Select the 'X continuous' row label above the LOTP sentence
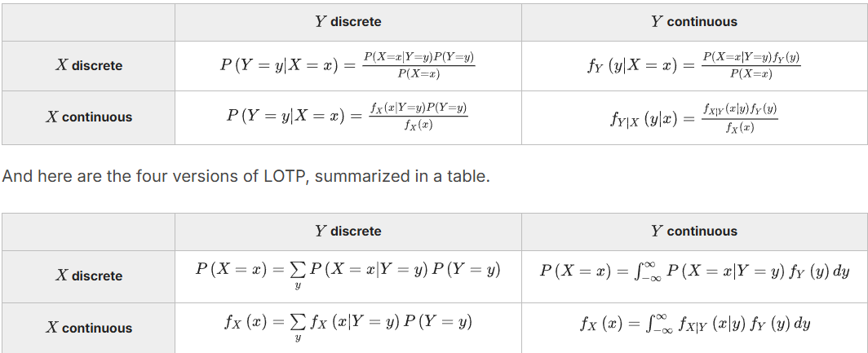This screenshot has height=353, width=868. (x=88, y=117)
